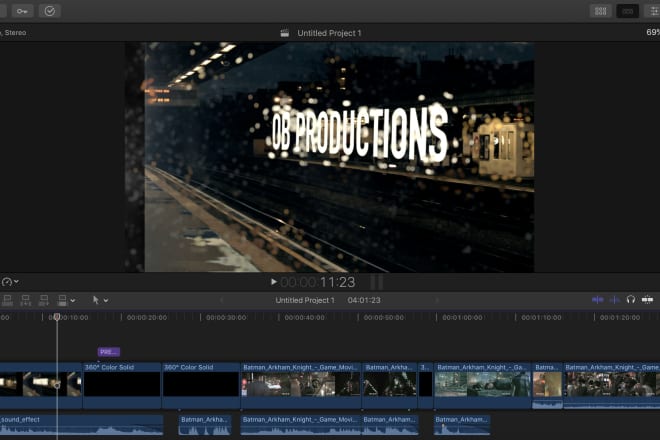Select the Batman_Arkham_Knight_-_Game_Movi... audio clip
660x440 pixels.
(x=301, y=425)
